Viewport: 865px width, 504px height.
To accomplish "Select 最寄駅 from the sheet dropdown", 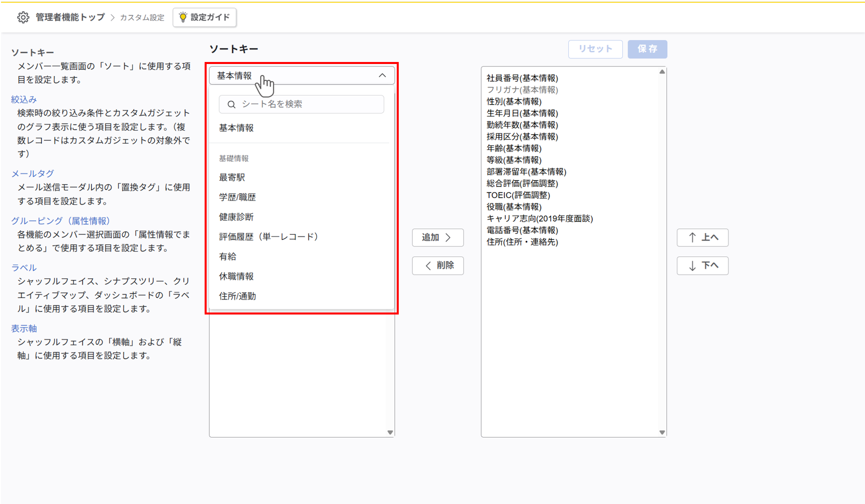I will (x=232, y=177).
